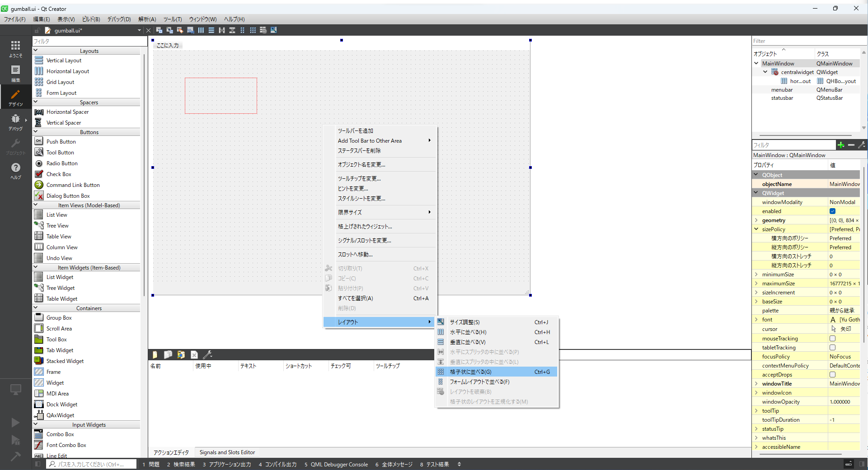Viewport: 868px width, 470px height.
Task: Open the ビルド(B) menu
Action: click(x=91, y=19)
